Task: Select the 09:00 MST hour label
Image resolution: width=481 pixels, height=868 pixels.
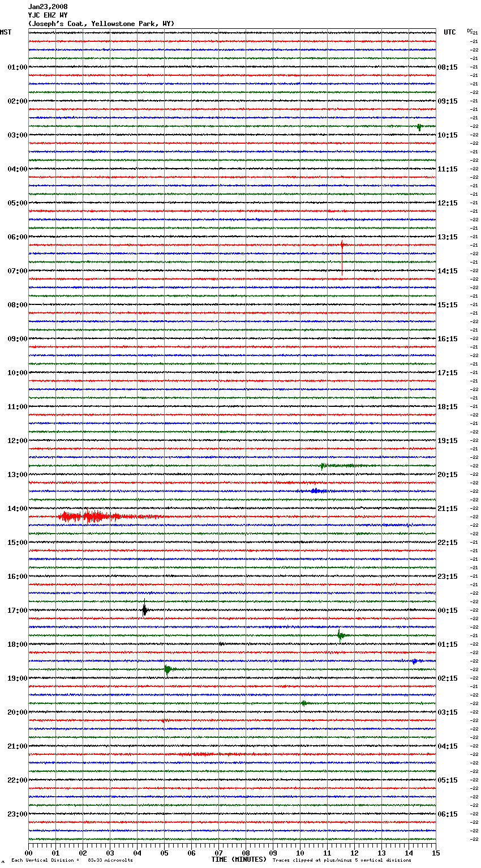Action: pos(17,339)
